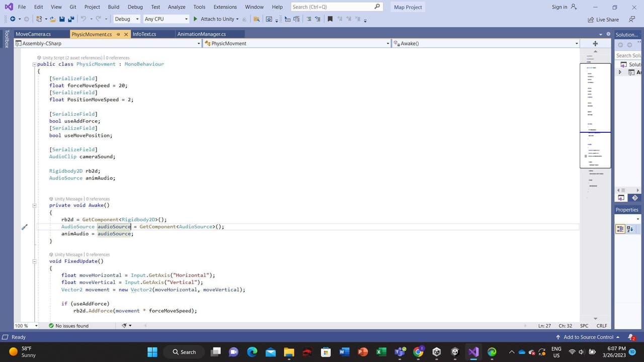The image size is (644, 362).
Task: Click the Sign in link
Action: [x=559, y=7]
